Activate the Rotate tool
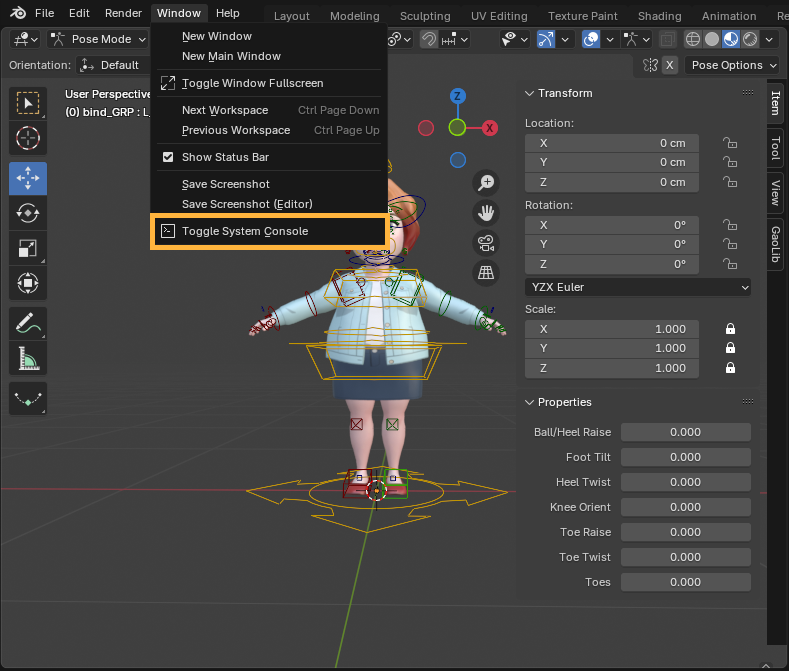 28,213
